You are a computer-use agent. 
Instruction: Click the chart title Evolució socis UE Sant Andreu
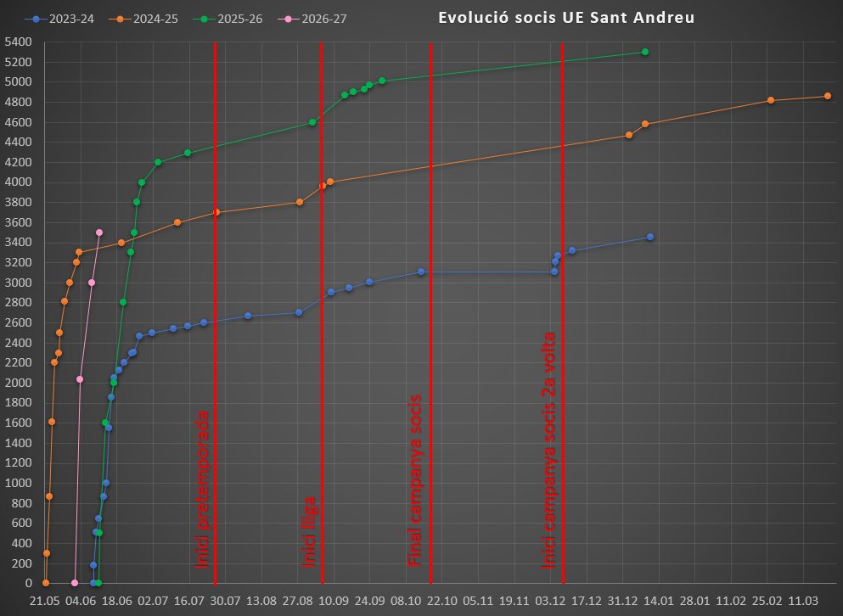(x=566, y=17)
